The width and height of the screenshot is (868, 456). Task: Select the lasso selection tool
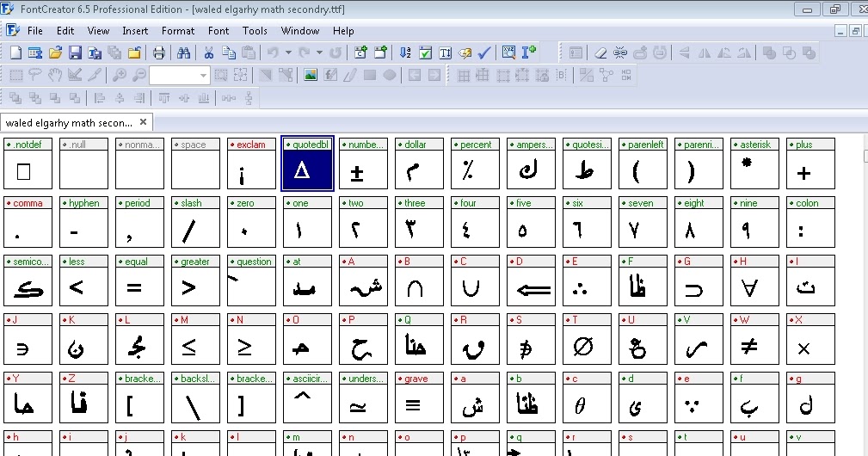(35, 75)
